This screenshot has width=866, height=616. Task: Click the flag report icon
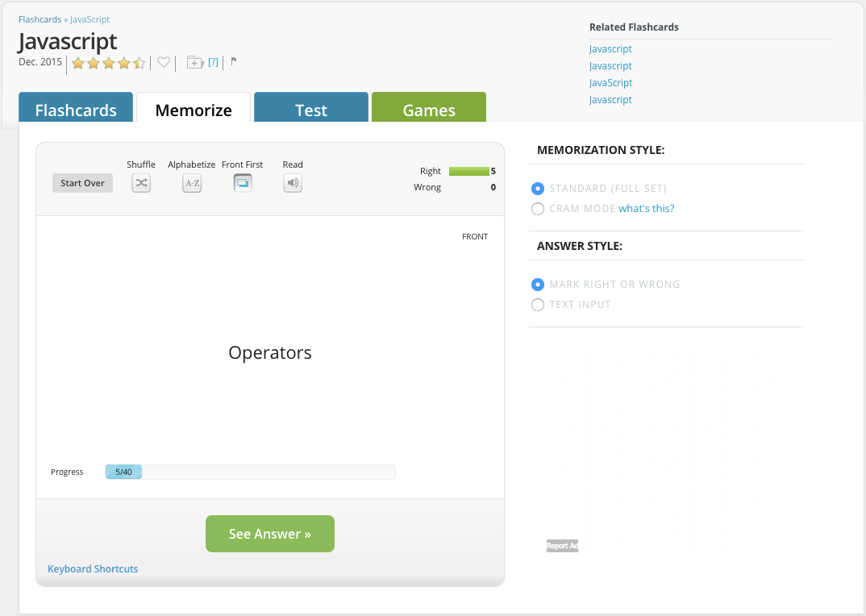[234, 61]
